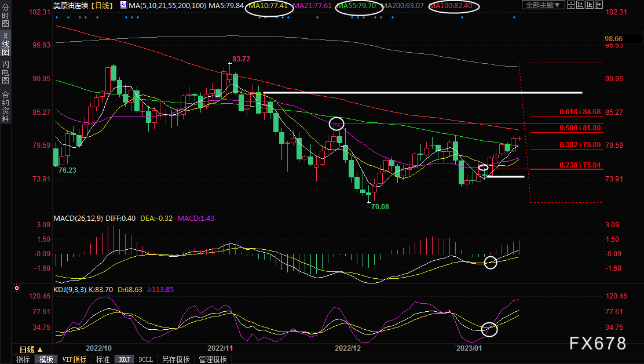
Task: Click the play-forward chart axis icon
Action: pos(590,5)
